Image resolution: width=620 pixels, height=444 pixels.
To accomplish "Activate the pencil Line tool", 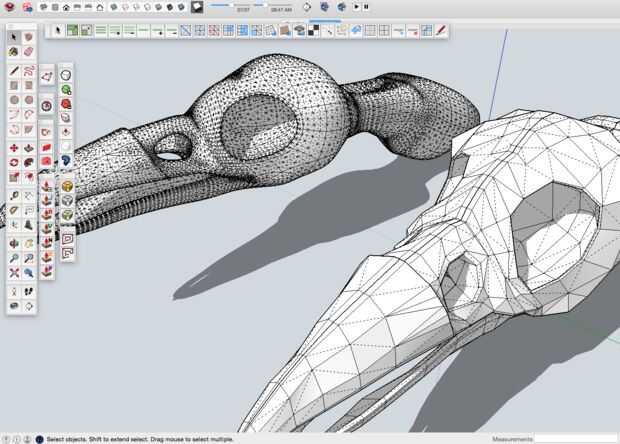I will (x=14, y=71).
